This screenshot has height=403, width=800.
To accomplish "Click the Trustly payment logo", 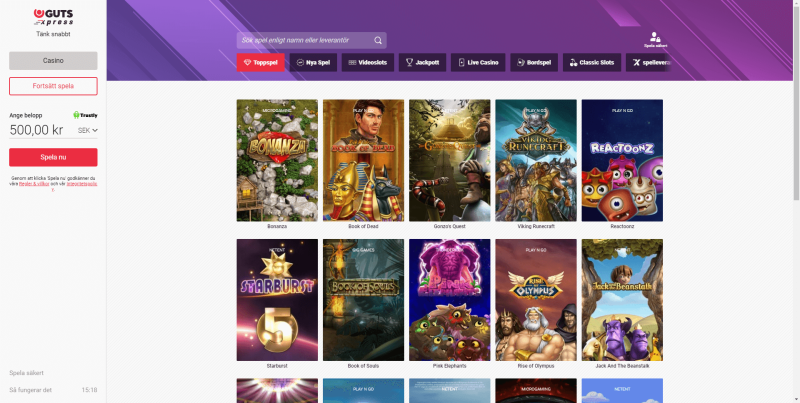I will pyautogui.click(x=85, y=115).
